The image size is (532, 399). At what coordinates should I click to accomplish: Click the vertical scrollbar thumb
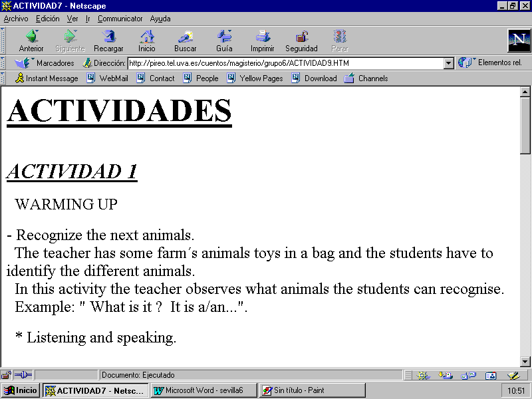(x=525, y=125)
